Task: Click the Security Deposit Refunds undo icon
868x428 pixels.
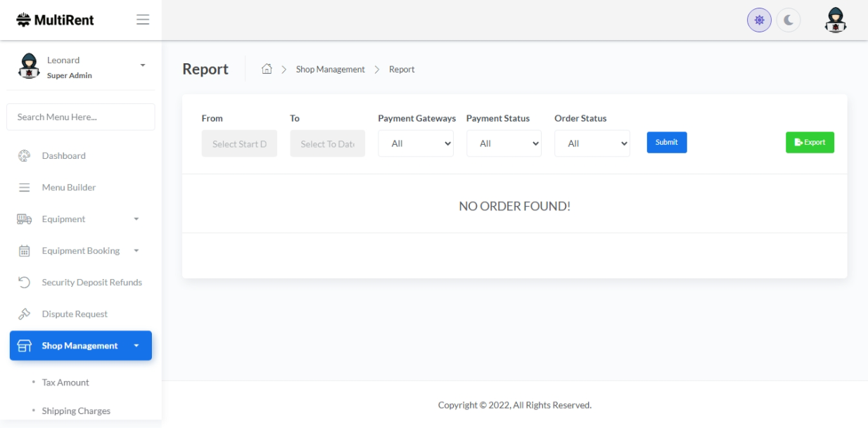Action: coord(24,283)
